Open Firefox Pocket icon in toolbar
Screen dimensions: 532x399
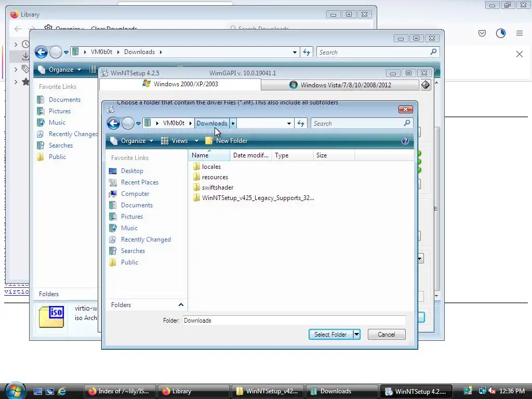482,33
